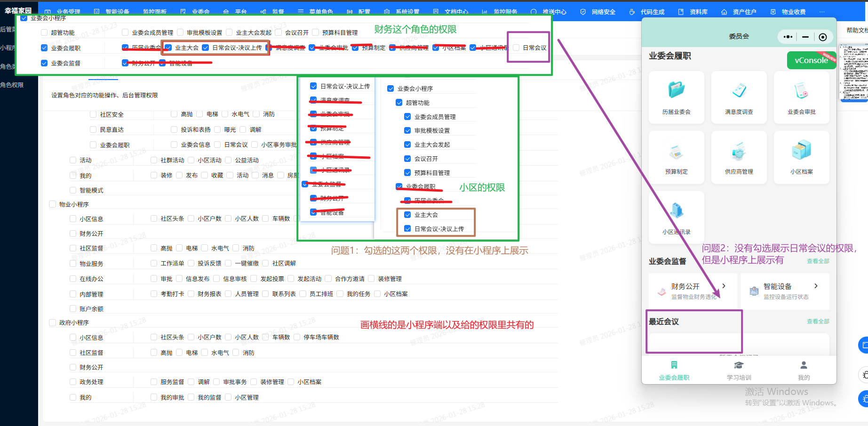
Task: Expand the top navigation overflow menu (⋯)
Action: [x=822, y=11]
